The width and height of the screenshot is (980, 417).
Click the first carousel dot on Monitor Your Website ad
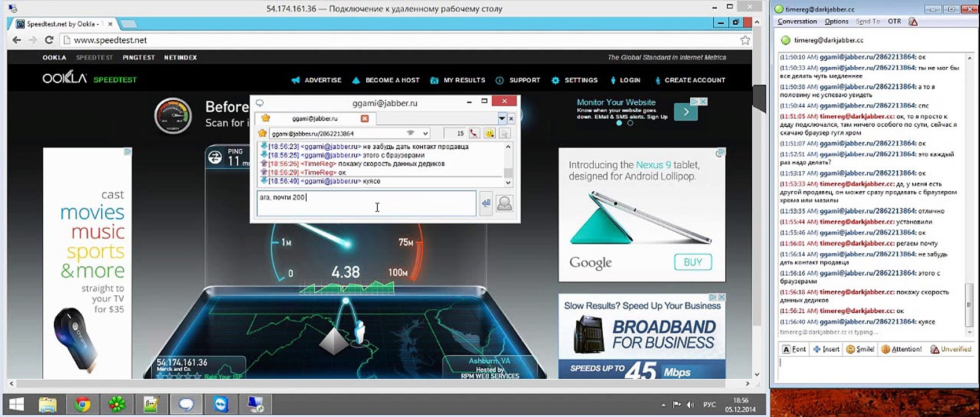point(619,123)
